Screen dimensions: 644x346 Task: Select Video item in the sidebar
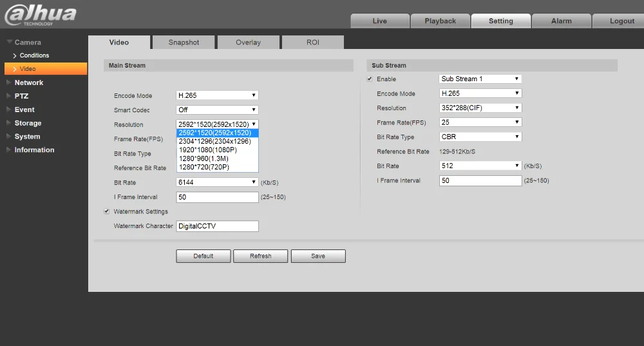46,69
